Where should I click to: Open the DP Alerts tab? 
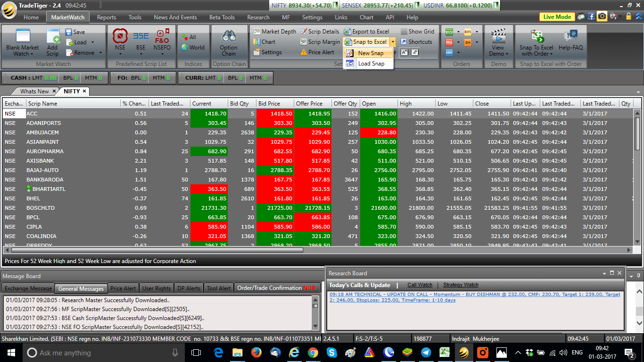pos(189,288)
